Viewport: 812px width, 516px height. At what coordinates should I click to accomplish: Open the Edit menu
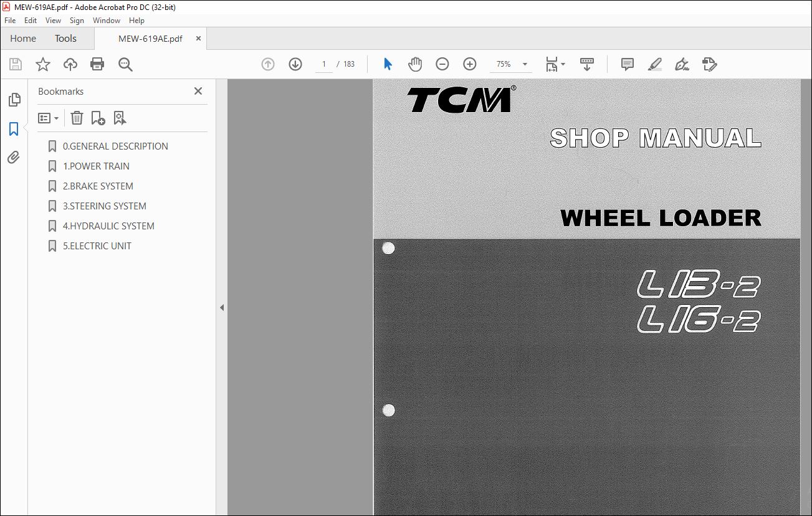click(x=31, y=21)
